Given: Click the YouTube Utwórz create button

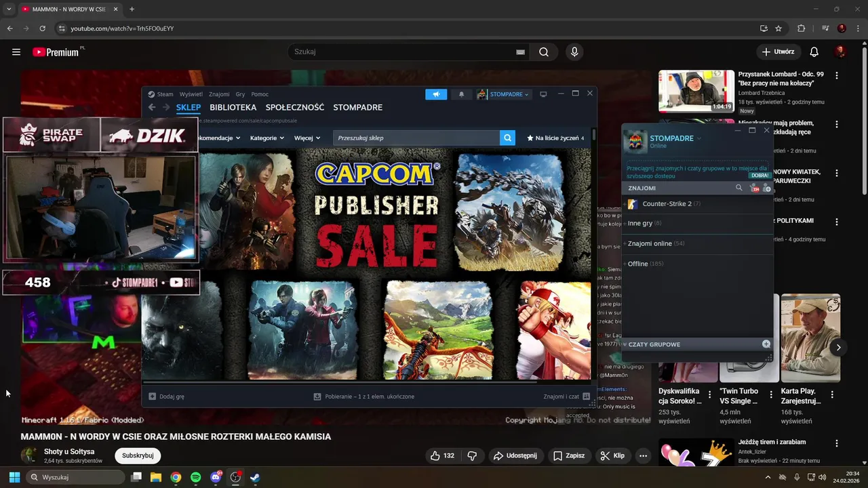Looking at the screenshot, I should 778,52.
